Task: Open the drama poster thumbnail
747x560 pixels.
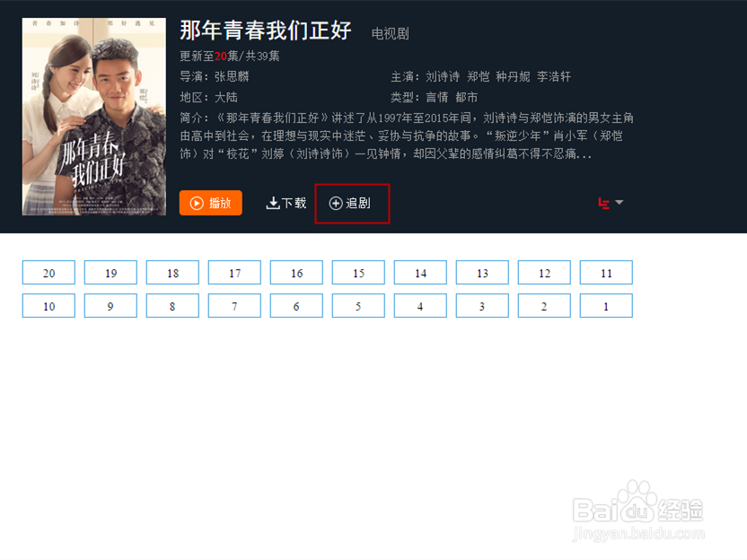Action: (x=94, y=117)
